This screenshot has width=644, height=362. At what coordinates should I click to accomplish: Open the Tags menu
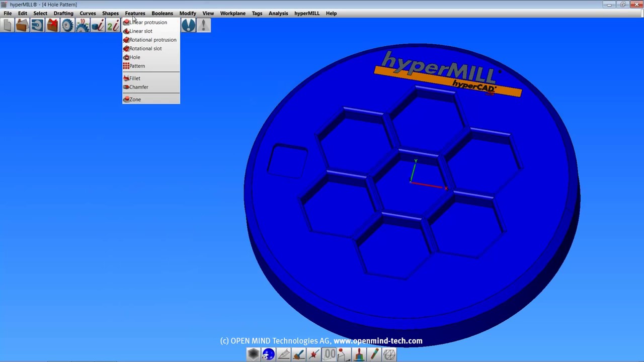257,14
